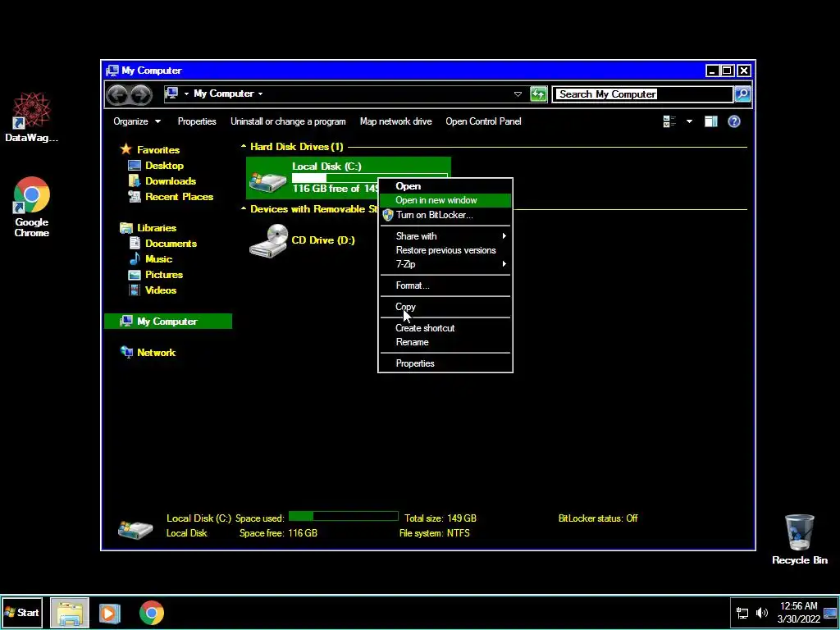Choose Open in the context menu
The height and width of the screenshot is (630, 840).
[445, 186]
